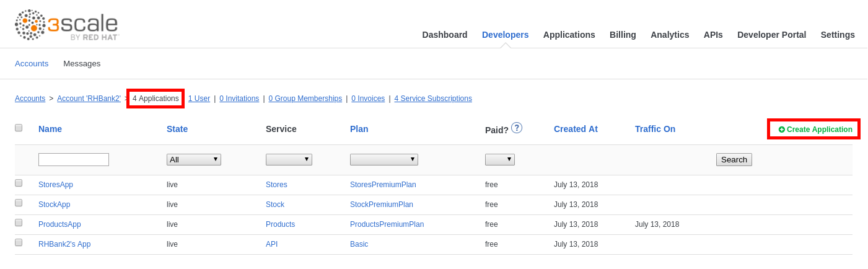Viewport: 868px width, 269px height.
Task: Click the green plus Create Application icon
Action: (x=782, y=130)
